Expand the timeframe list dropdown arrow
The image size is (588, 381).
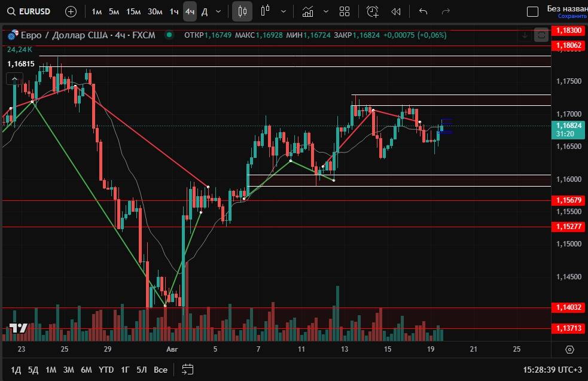(x=218, y=11)
